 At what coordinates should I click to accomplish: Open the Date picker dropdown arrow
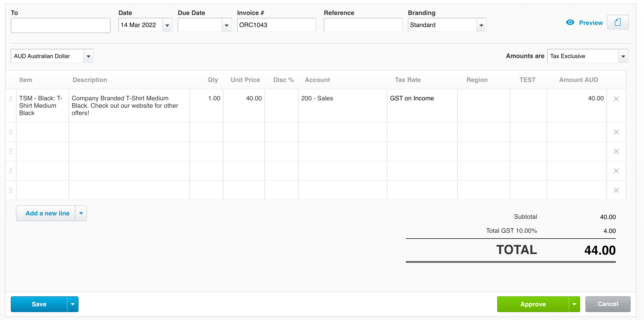[x=167, y=25]
